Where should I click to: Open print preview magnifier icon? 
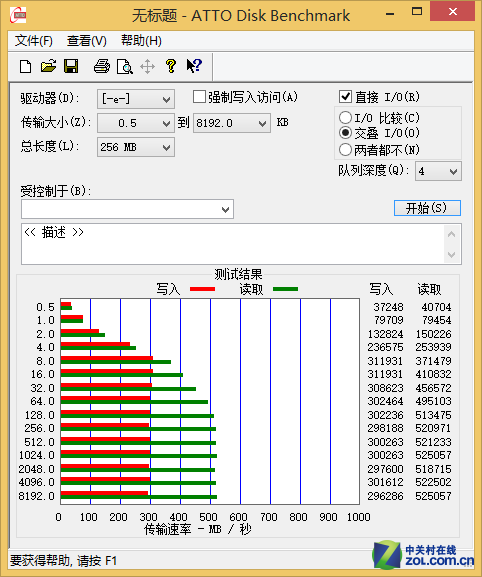(124, 67)
